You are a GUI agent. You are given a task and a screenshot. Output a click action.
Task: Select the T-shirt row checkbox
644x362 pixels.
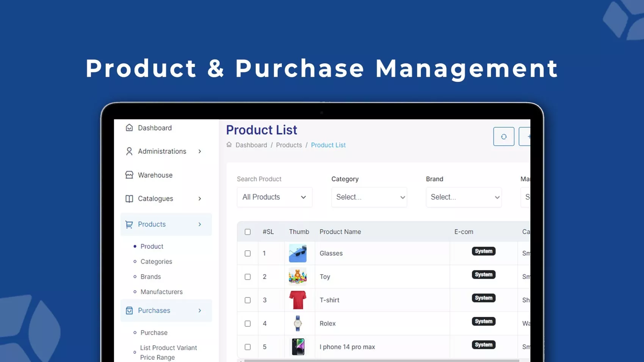(x=248, y=300)
